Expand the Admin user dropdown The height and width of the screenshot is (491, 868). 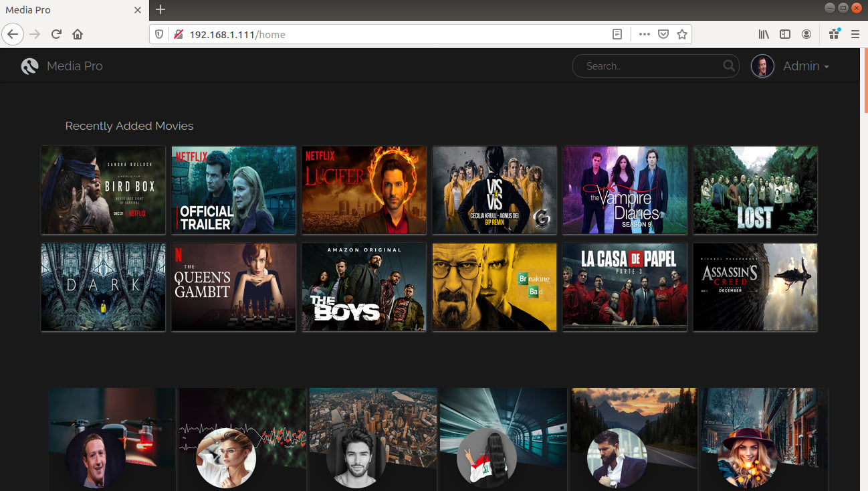click(806, 66)
